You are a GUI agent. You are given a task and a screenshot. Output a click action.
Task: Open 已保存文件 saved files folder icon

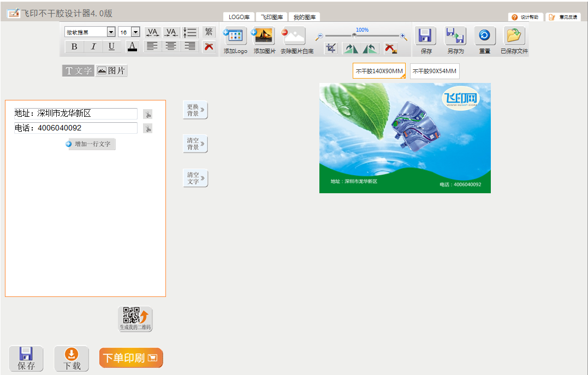(514, 36)
